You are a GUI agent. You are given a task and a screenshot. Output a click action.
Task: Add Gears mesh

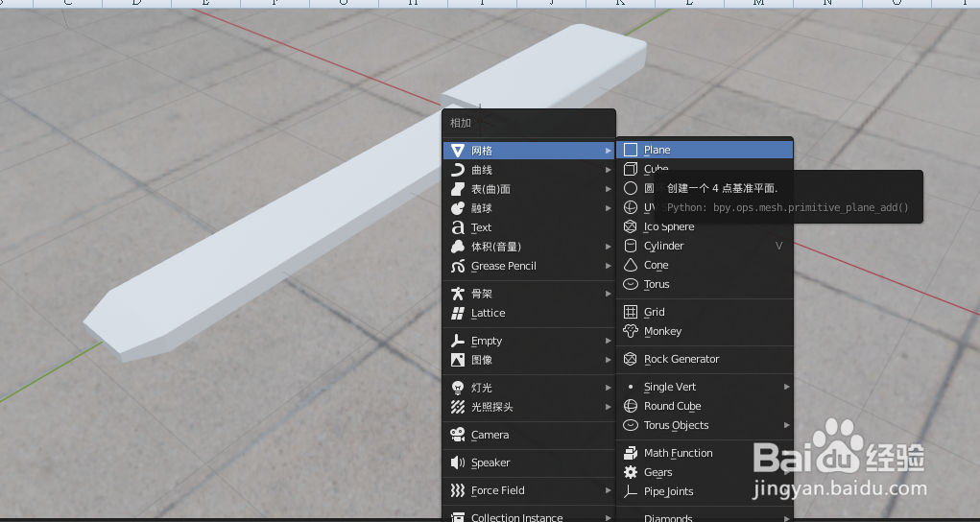705,473
